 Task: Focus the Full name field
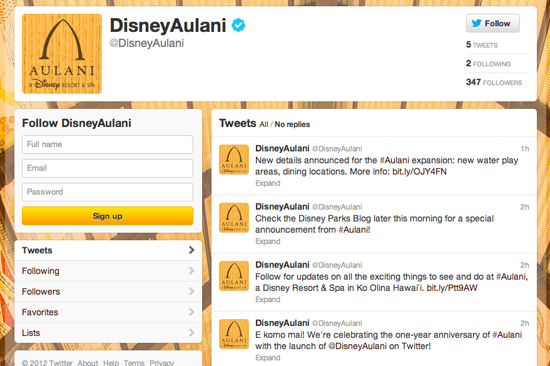[x=107, y=144]
